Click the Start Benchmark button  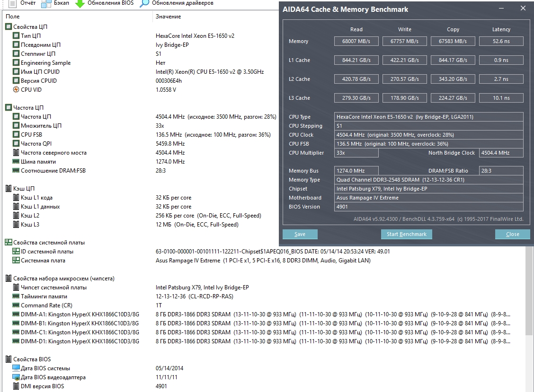pyautogui.click(x=407, y=234)
